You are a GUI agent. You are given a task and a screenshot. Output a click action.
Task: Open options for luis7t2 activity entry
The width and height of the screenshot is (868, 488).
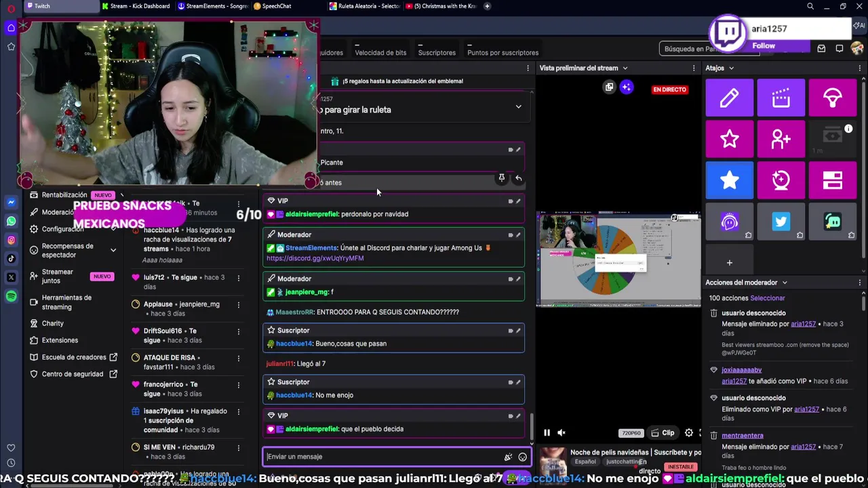pyautogui.click(x=238, y=277)
